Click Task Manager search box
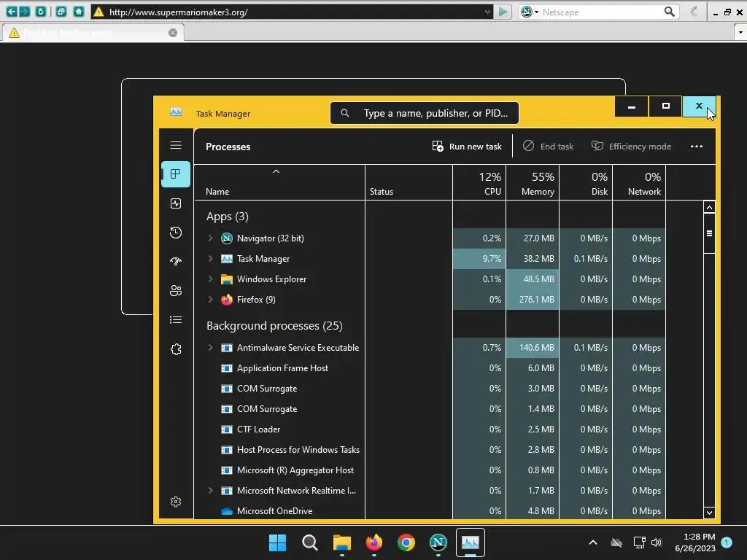 click(x=425, y=113)
